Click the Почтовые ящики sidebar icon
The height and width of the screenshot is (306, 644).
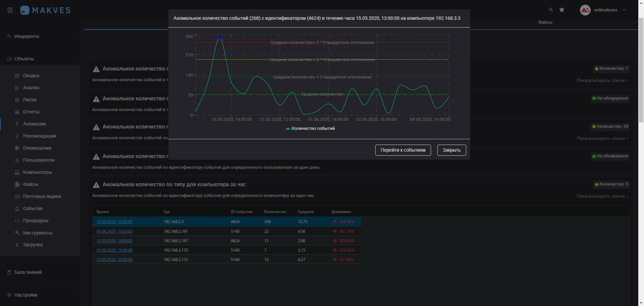point(17,196)
